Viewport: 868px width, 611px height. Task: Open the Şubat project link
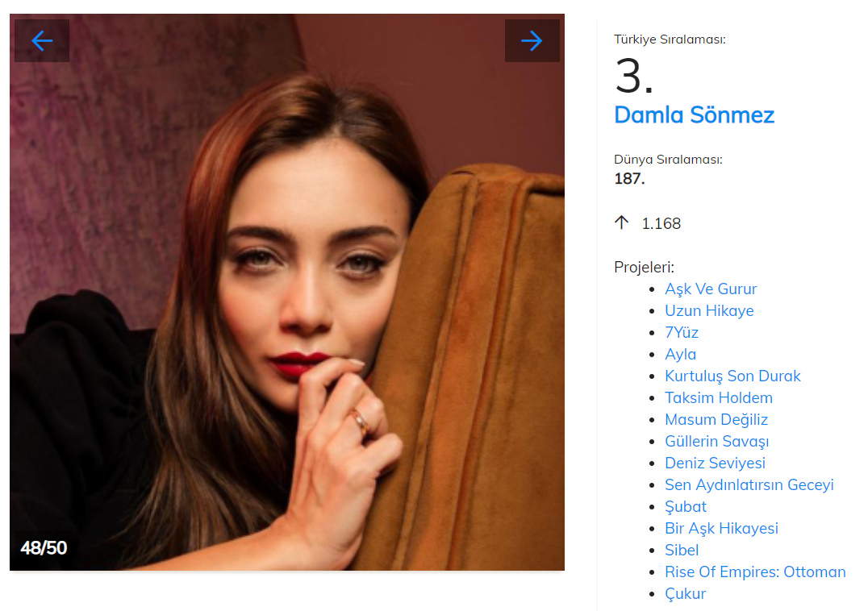coord(685,506)
